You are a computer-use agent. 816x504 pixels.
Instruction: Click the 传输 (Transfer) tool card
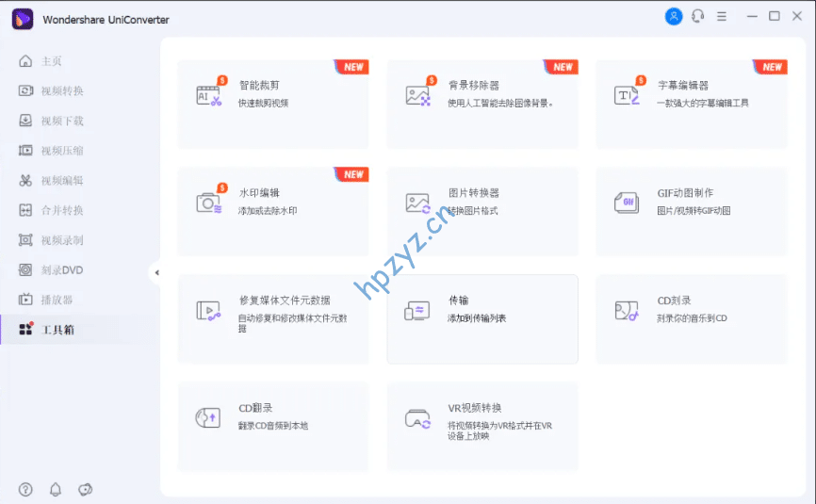(482, 318)
